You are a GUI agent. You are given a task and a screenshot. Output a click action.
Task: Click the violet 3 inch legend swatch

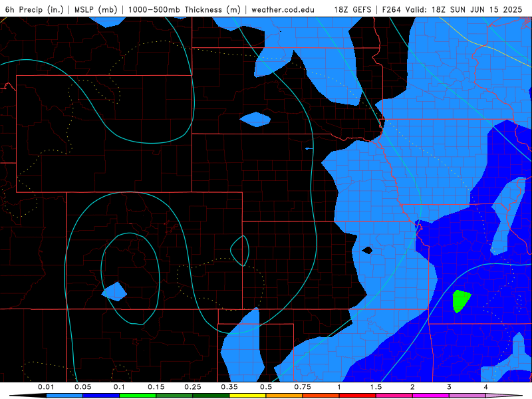(467, 396)
